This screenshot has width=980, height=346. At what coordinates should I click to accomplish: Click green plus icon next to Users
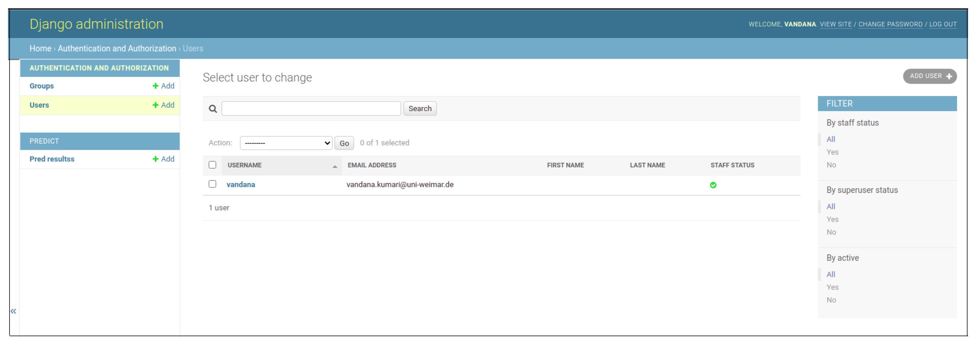pyautogui.click(x=155, y=105)
